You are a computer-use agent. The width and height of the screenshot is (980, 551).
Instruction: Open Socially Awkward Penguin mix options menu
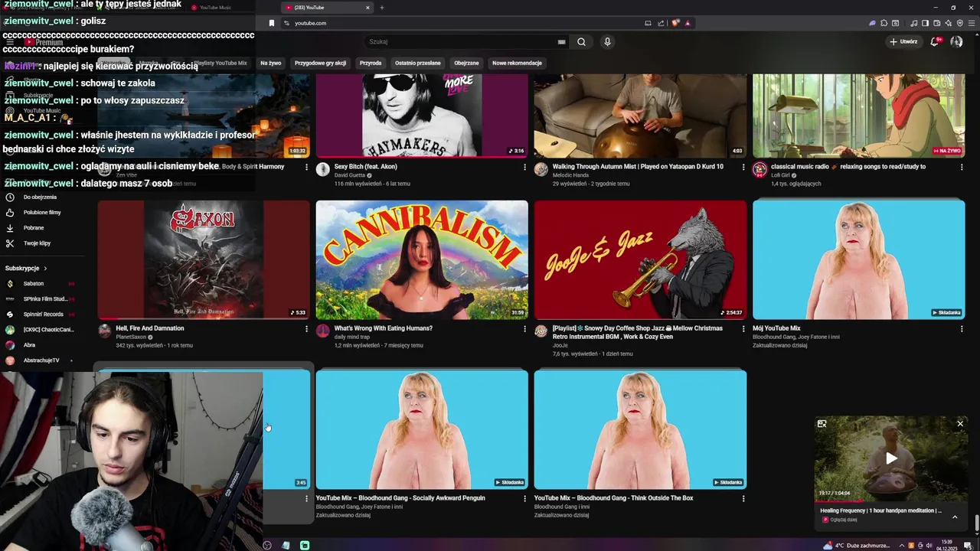524,498
